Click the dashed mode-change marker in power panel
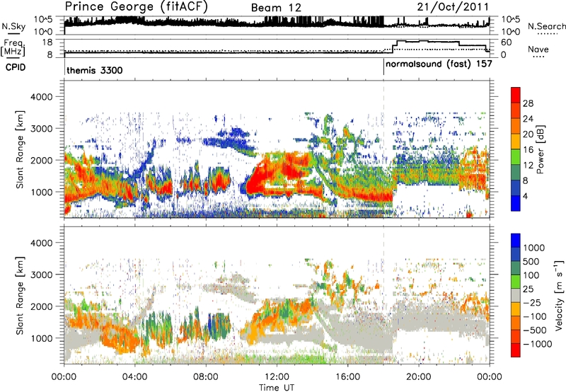This screenshot has height=392, width=566. [x=383, y=149]
